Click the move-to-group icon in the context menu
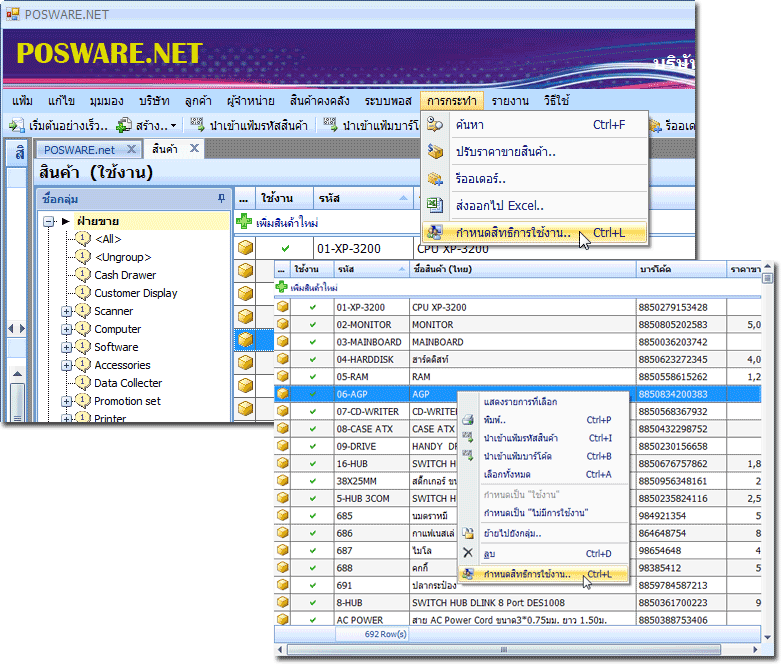The width and height of the screenshot is (781, 664). coord(469,532)
